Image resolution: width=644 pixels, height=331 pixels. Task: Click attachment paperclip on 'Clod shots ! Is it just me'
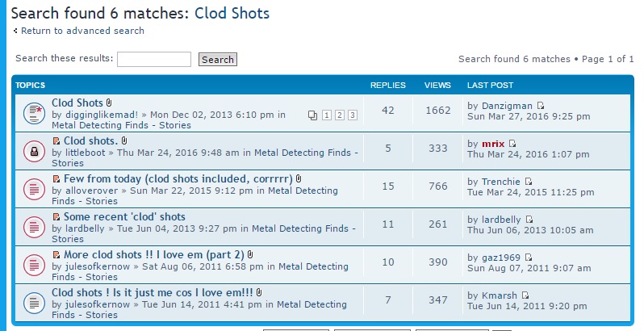[x=259, y=293]
